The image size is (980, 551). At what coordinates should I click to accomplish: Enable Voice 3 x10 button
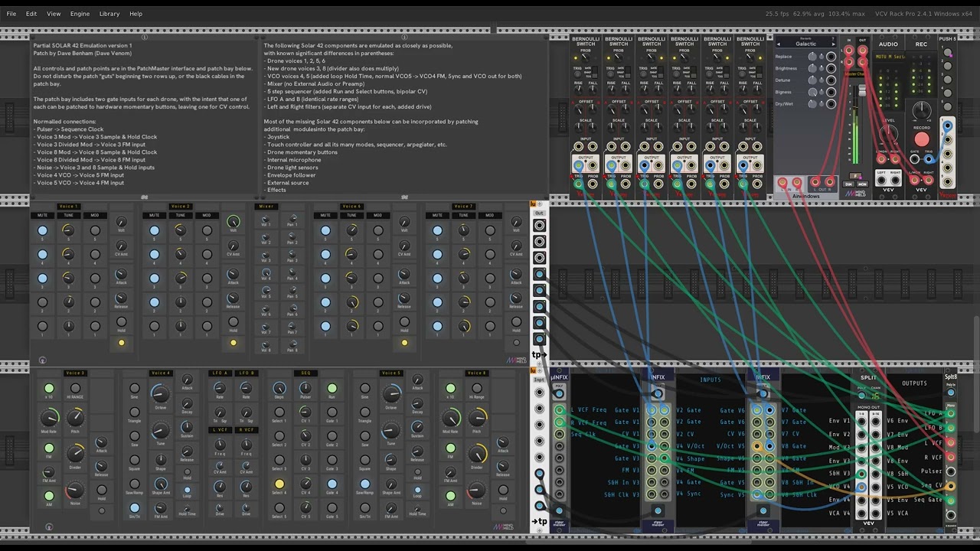pos(49,389)
